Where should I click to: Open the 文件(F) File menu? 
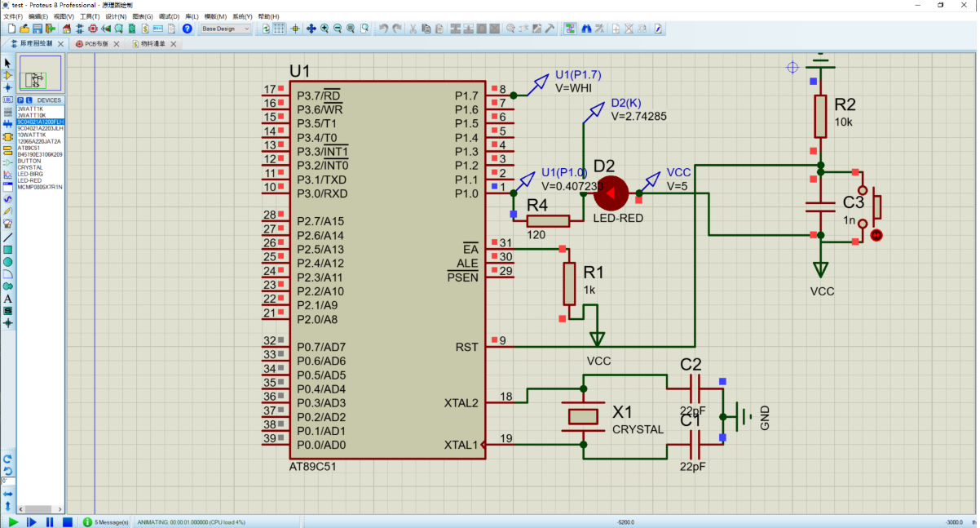point(12,16)
